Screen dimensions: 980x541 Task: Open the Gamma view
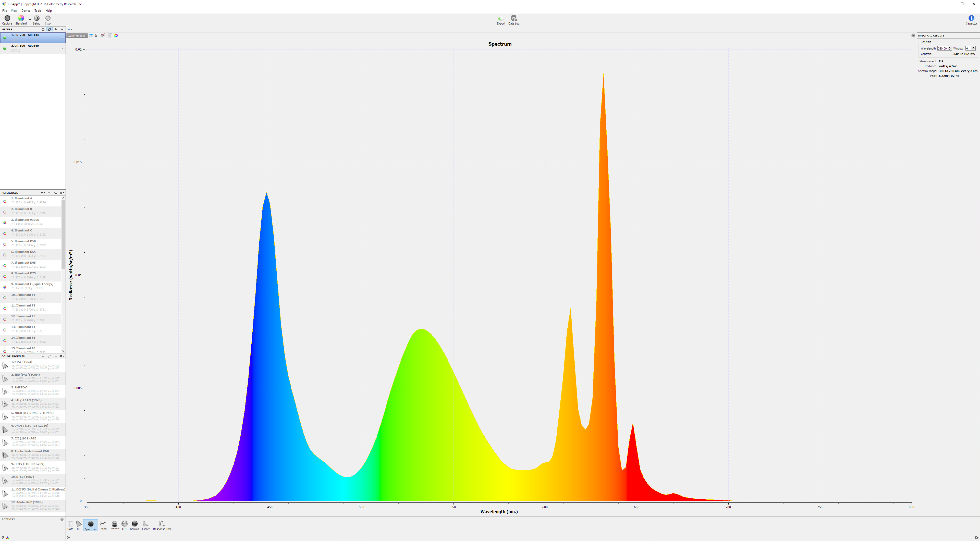pos(134,525)
